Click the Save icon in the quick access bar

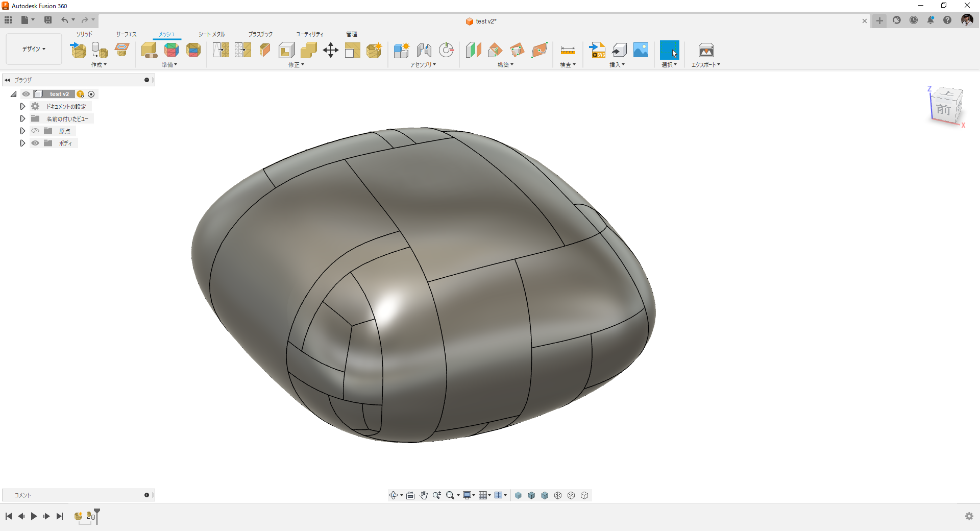[x=48, y=19]
